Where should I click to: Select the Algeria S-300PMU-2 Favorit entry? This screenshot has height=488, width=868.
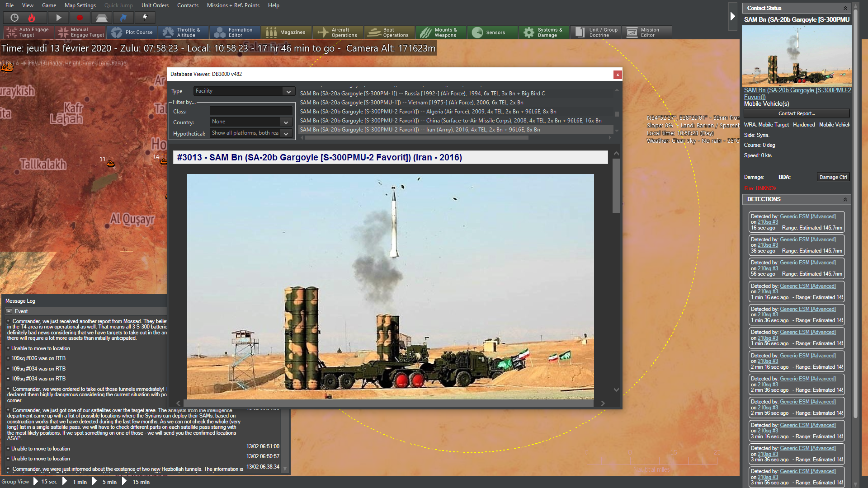[x=428, y=112]
